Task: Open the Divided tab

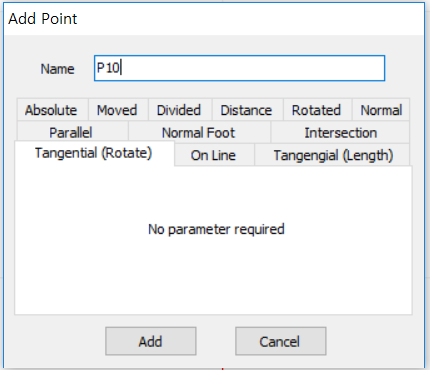Action: 180,110
